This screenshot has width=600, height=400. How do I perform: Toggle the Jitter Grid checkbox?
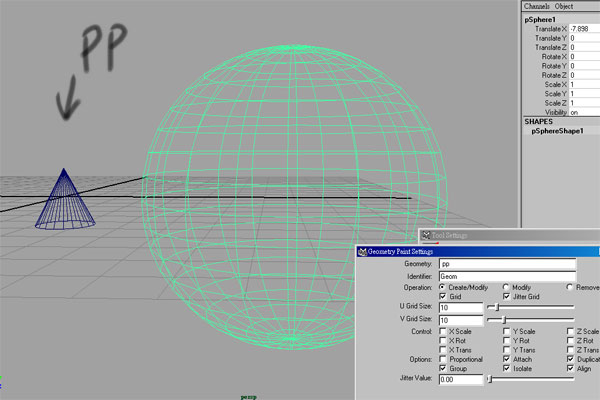506,296
